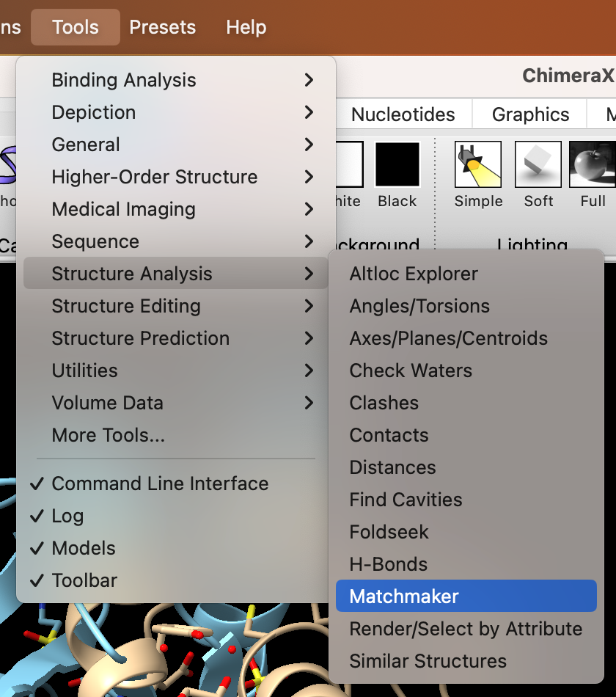This screenshot has width=616, height=697.
Task: Set background color to Black
Action: click(397, 165)
